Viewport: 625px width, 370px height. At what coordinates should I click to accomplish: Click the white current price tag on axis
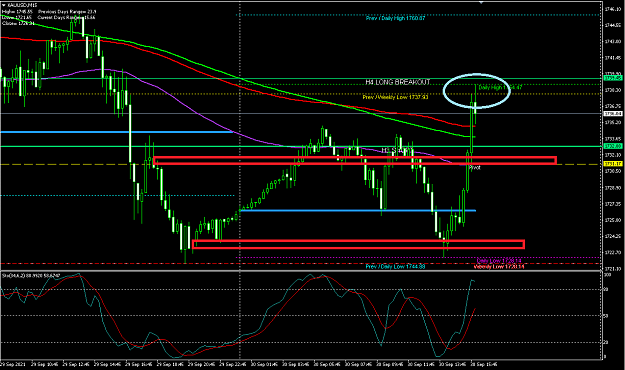pyautogui.click(x=613, y=114)
